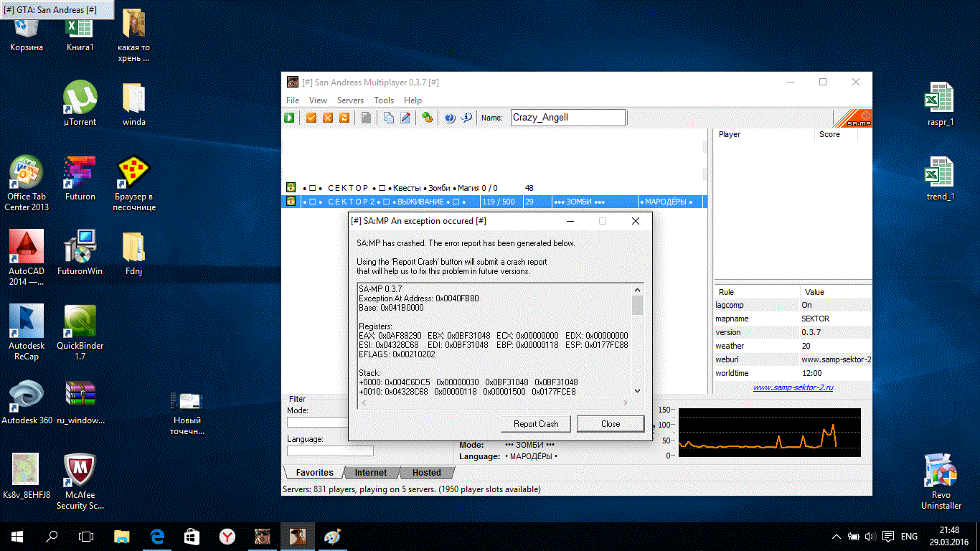The image size is (980, 551).
Task: Click the Report Crash button
Action: (x=536, y=424)
